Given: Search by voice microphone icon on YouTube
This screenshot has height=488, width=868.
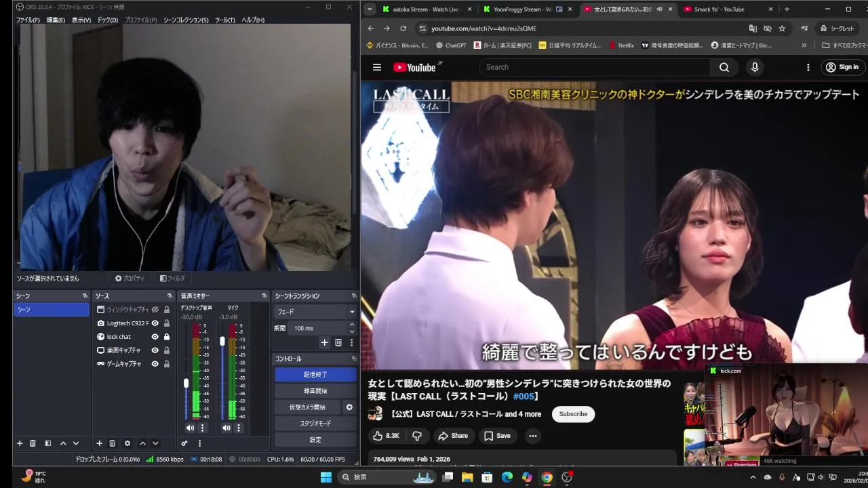Looking at the screenshot, I should click(755, 67).
